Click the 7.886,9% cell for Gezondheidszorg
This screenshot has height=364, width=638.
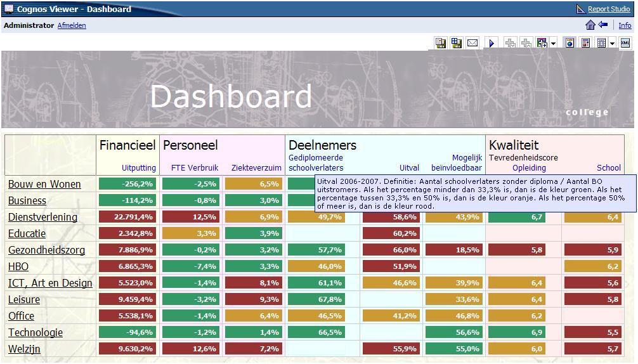tap(127, 250)
